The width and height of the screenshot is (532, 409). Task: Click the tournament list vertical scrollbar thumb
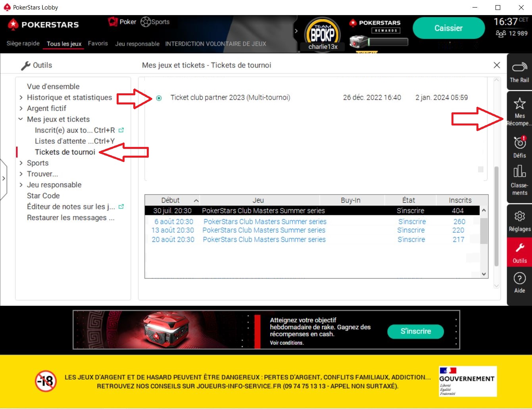(x=484, y=230)
